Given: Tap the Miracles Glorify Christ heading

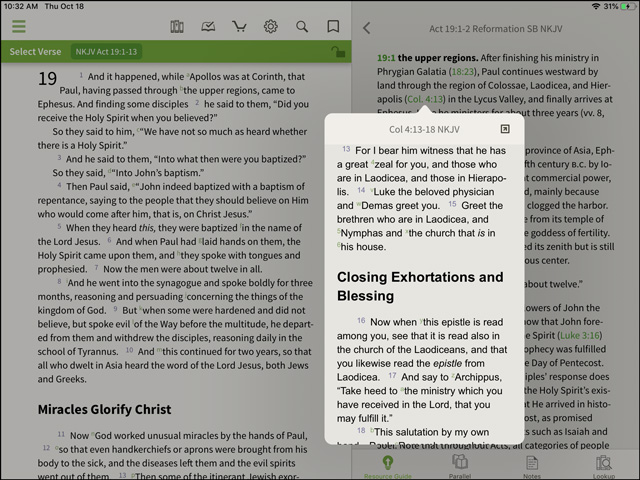Looking at the screenshot, I should click(104, 409).
